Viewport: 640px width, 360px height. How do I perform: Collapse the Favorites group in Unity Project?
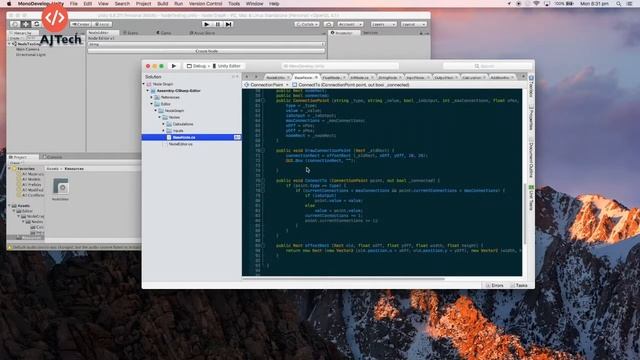(10, 169)
